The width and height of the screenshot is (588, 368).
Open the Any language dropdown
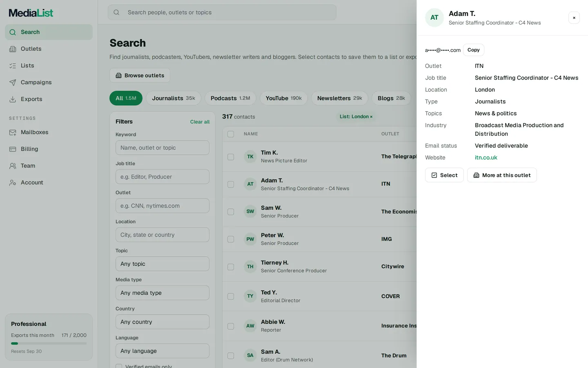163,351
